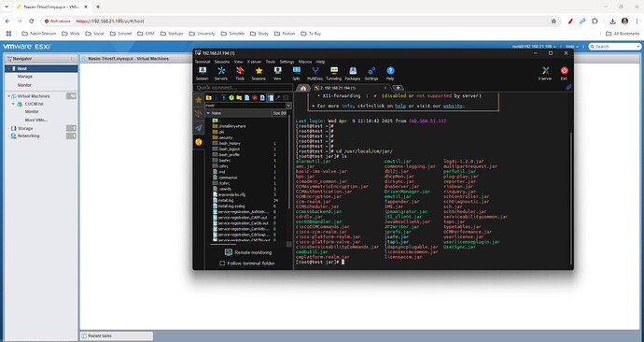Bookmark this page with the Chrome star icon
Viewport: 644px width, 342px height.
point(553,21)
